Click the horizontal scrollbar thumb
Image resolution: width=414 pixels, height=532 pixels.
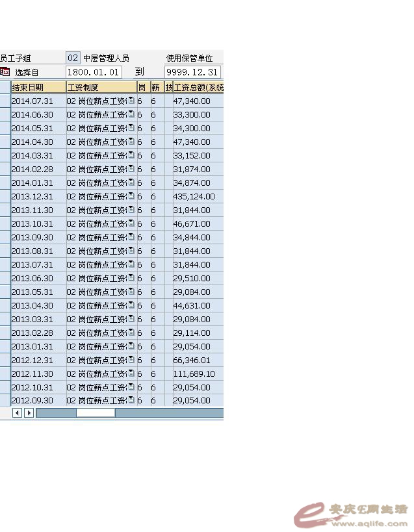click(x=96, y=413)
